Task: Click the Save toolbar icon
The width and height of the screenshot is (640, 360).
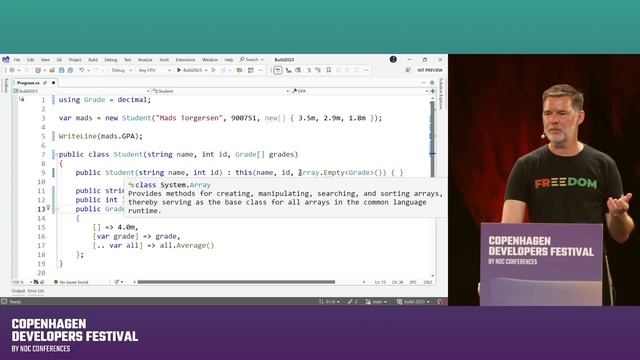Action: pyautogui.click(x=61, y=70)
